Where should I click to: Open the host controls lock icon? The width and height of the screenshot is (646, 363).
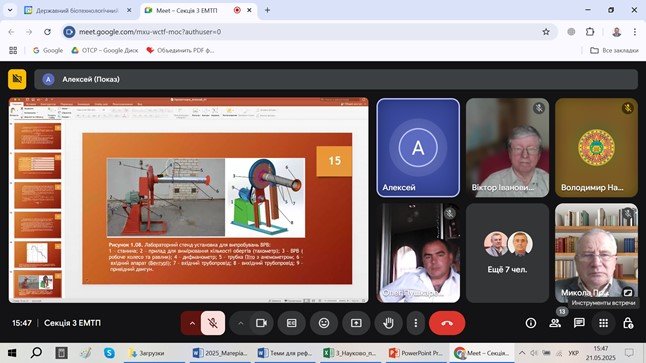coord(628,323)
